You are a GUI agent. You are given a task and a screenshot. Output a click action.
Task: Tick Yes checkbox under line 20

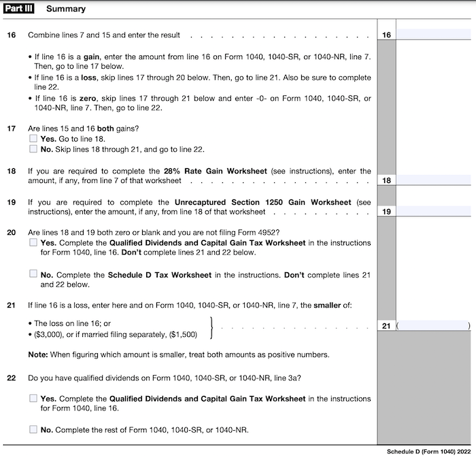tap(33, 242)
